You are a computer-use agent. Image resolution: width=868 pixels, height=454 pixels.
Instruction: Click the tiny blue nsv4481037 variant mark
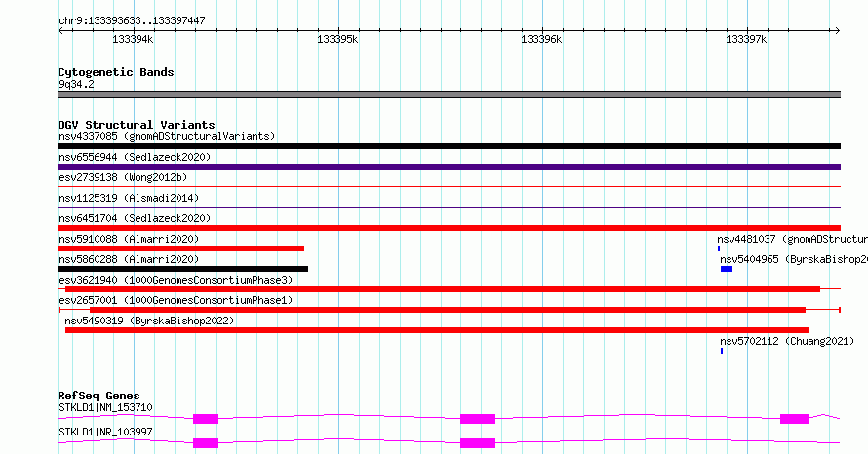pos(719,248)
